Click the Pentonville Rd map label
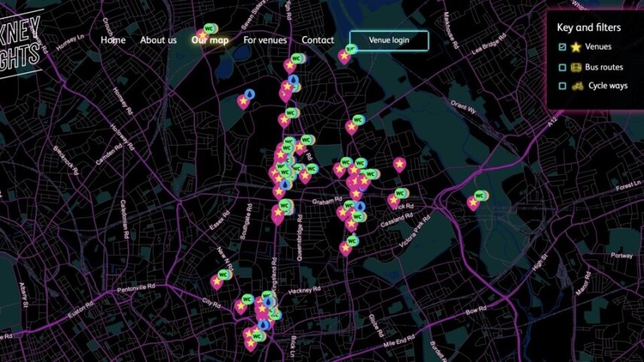The width and height of the screenshot is (644, 362). coord(136,288)
